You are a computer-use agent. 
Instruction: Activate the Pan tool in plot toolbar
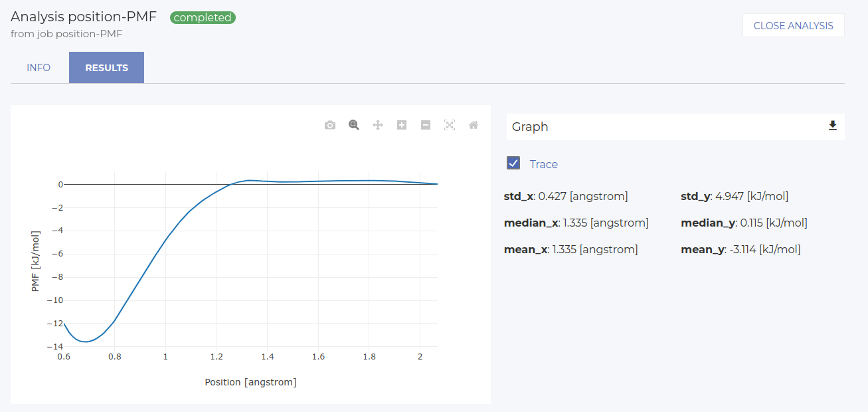pyautogui.click(x=378, y=125)
